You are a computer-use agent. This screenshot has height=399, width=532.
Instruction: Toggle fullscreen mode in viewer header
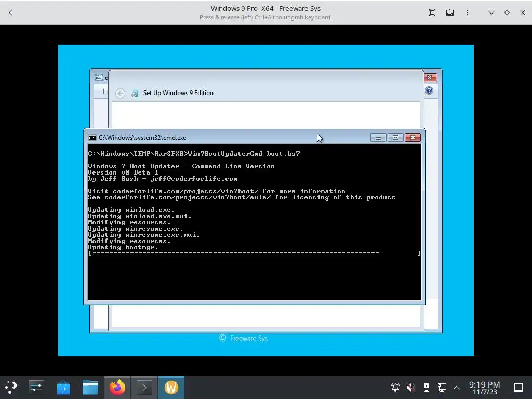(x=432, y=12)
